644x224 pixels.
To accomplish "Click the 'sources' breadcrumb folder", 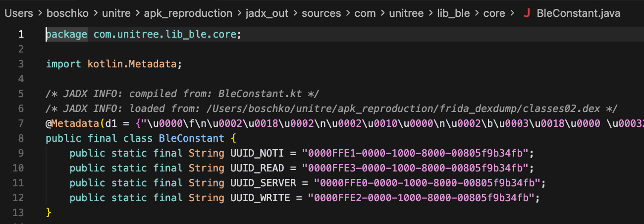I will point(322,13).
